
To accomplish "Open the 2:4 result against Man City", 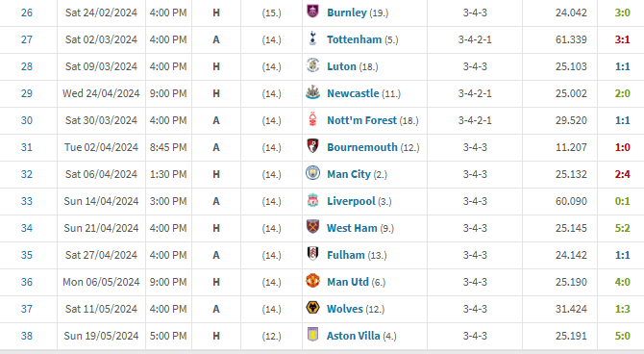I will [x=622, y=174].
